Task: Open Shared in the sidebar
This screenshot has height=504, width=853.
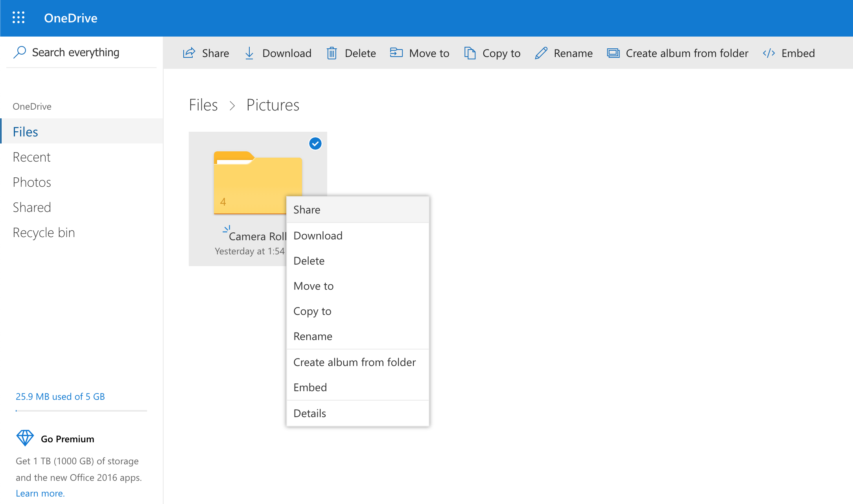Action: pos(82,207)
